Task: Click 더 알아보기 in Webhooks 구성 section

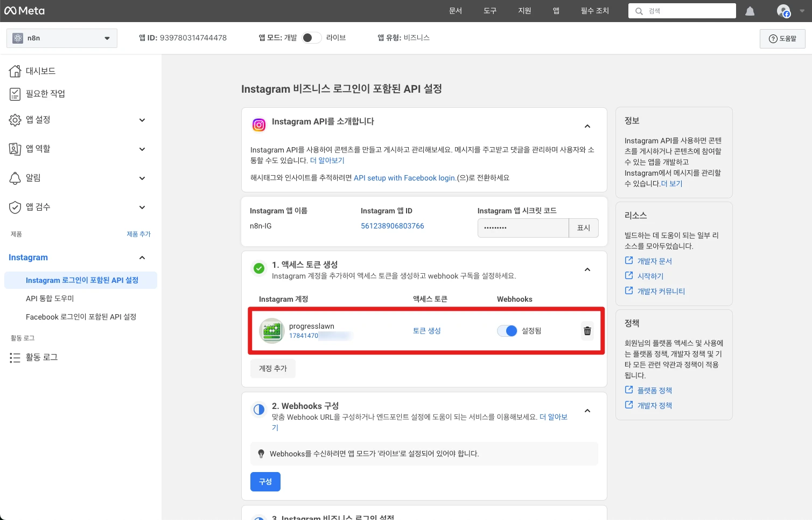Action: coord(554,417)
